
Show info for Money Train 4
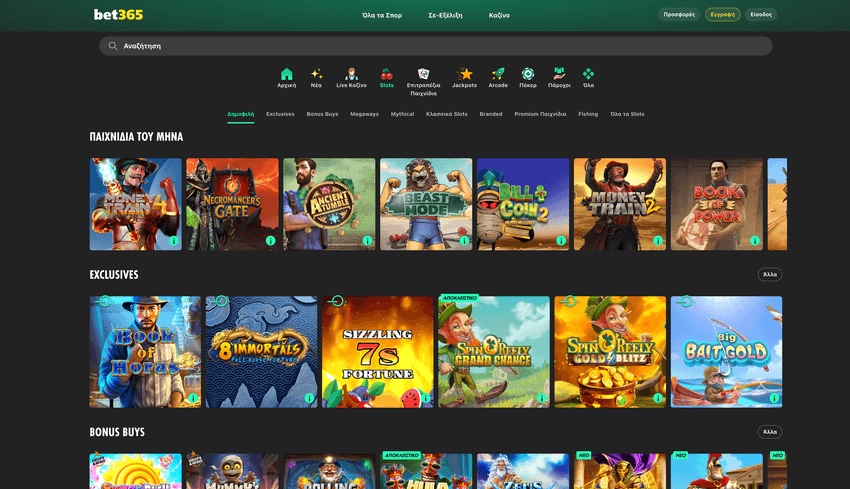click(173, 241)
